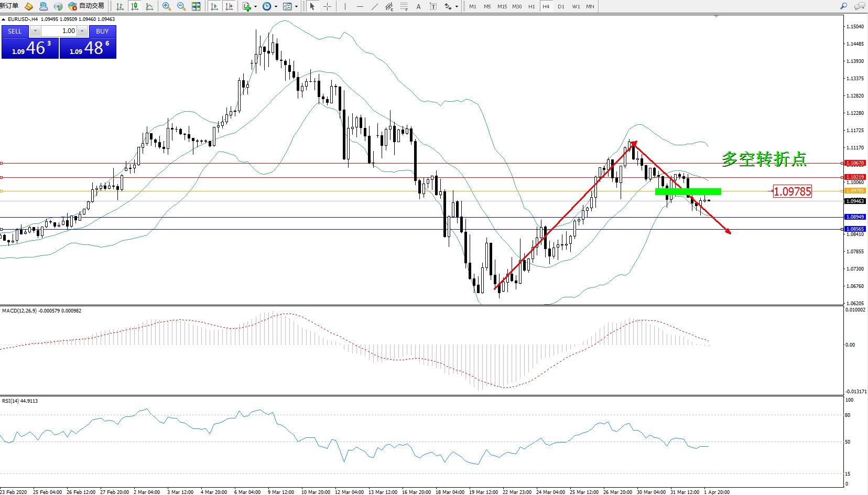Click the SELL button at 1.09463

(x=15, y=31)
